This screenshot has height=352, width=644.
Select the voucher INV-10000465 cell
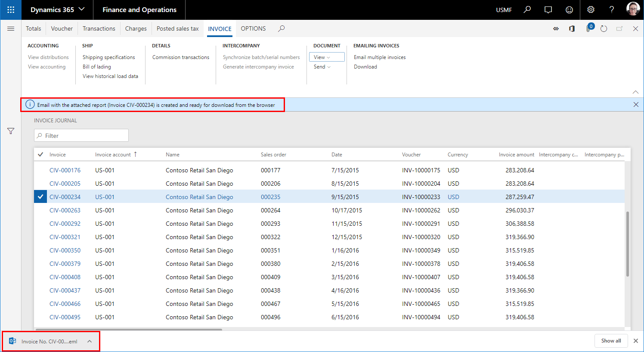click(x=421, y=304)
